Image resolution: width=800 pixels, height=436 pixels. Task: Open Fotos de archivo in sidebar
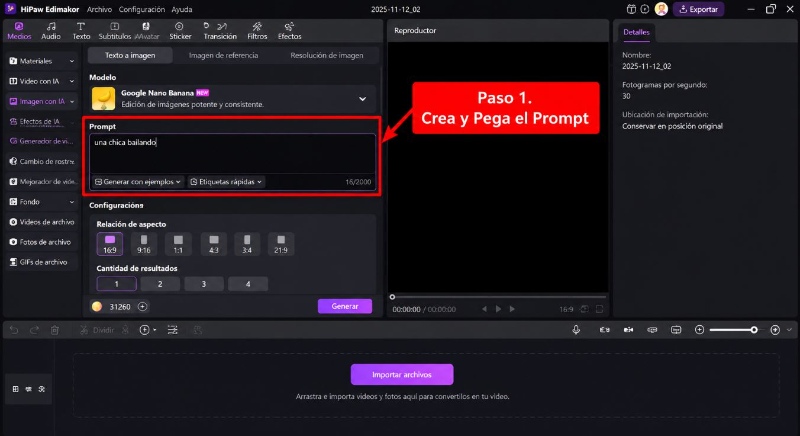(x=40, y=242)
